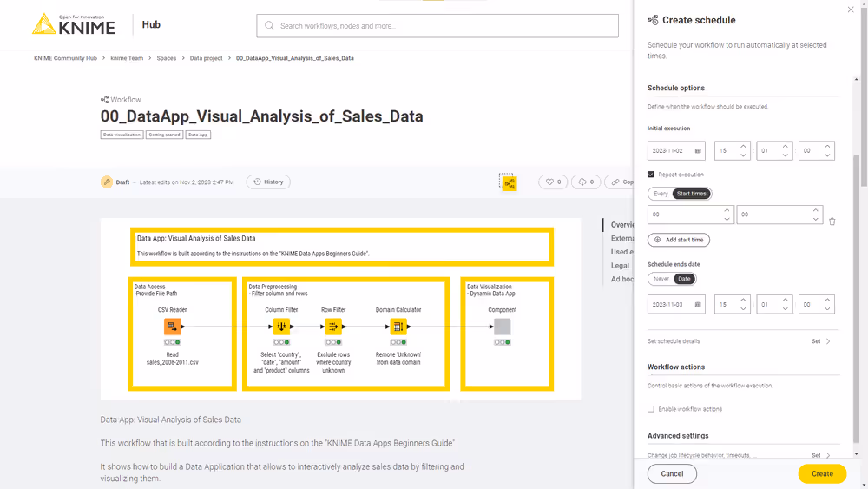Focus the search workflows and nodes field
The width and height of the screenshot is (868, 489).
click(437, 26)
